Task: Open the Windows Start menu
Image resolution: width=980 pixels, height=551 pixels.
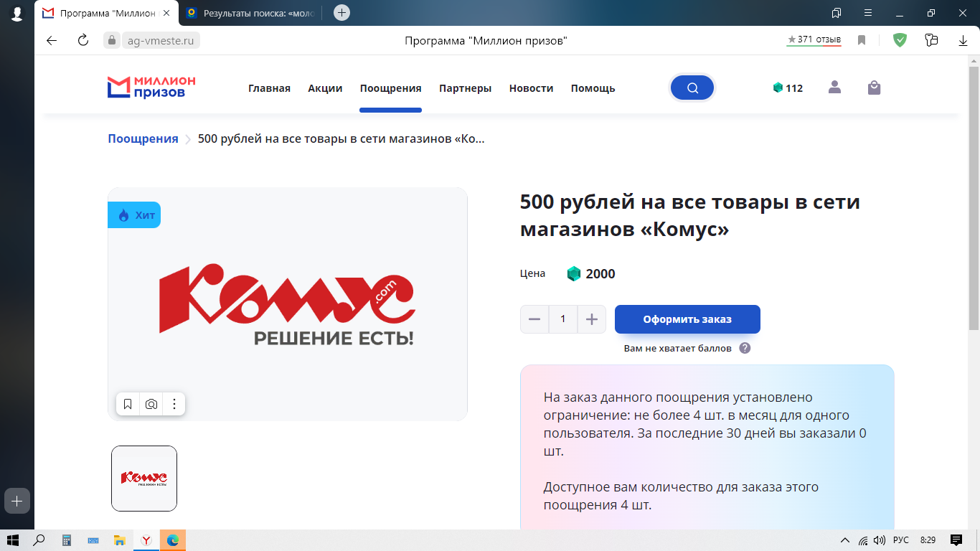Action: pyautogui.click(x=14, y=540)
